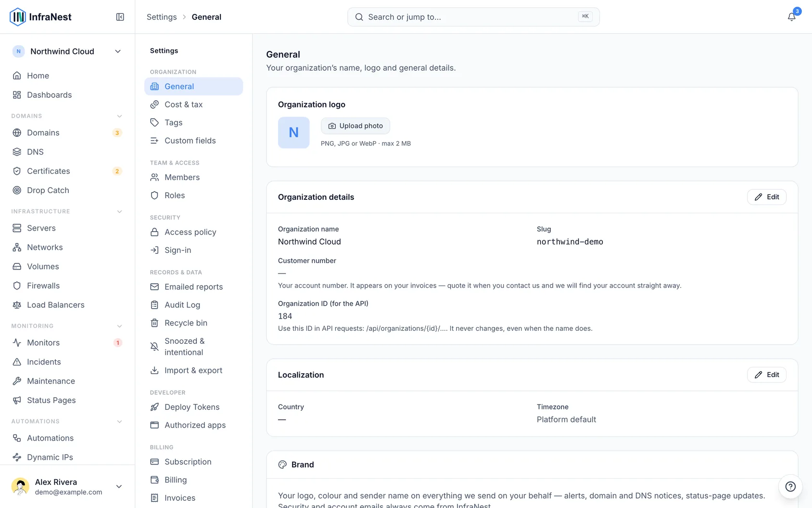Open Subscription billing page
Screen dimensions: 812x508
(193, 462)
